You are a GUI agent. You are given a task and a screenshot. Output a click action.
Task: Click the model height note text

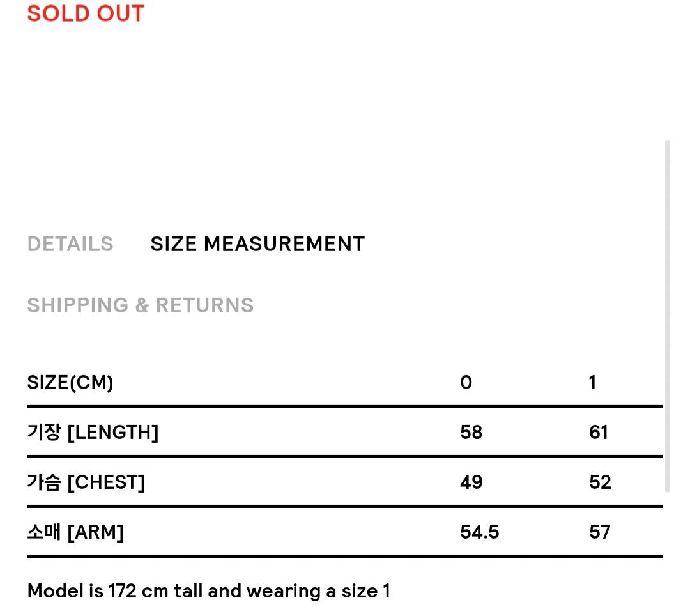[208, 591]
